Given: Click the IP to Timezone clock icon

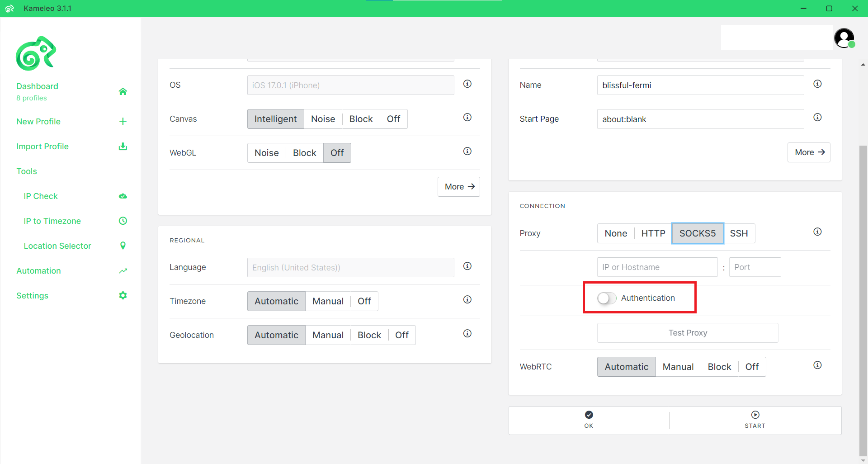Looking at the screenshot, I should 123,221.
